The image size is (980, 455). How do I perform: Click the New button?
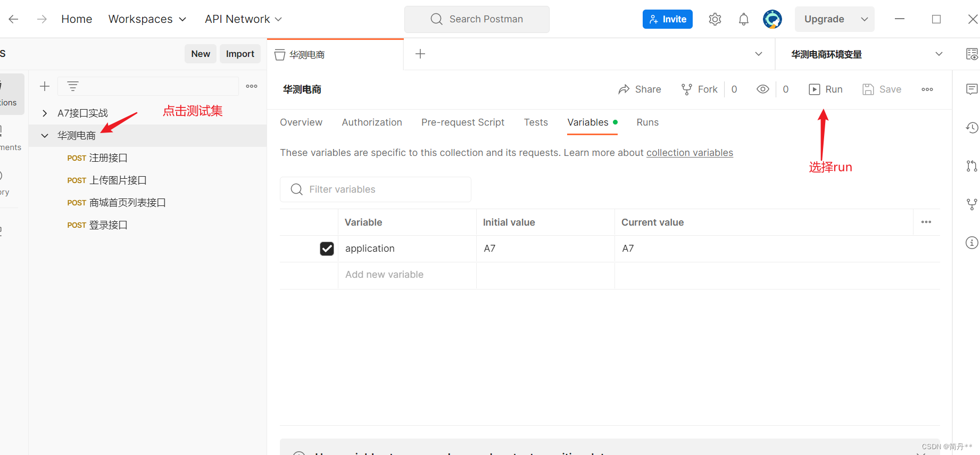click(x=201, y=54)
